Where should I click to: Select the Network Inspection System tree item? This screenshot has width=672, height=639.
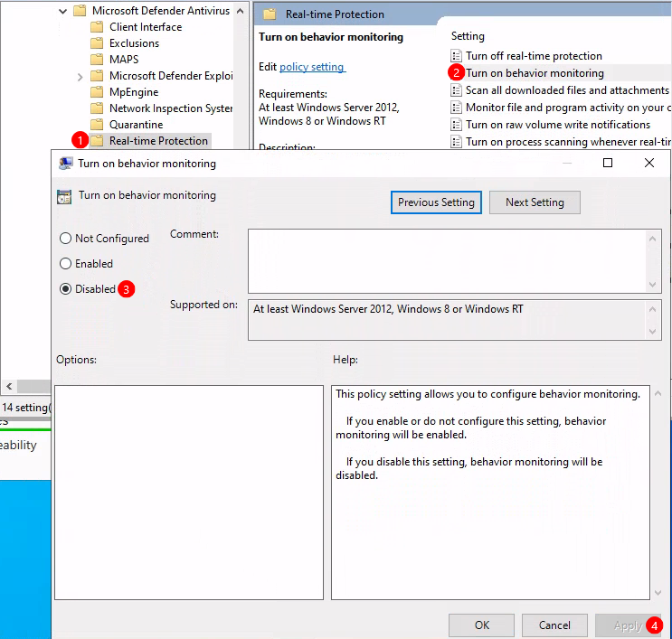[x=171, y=108]
